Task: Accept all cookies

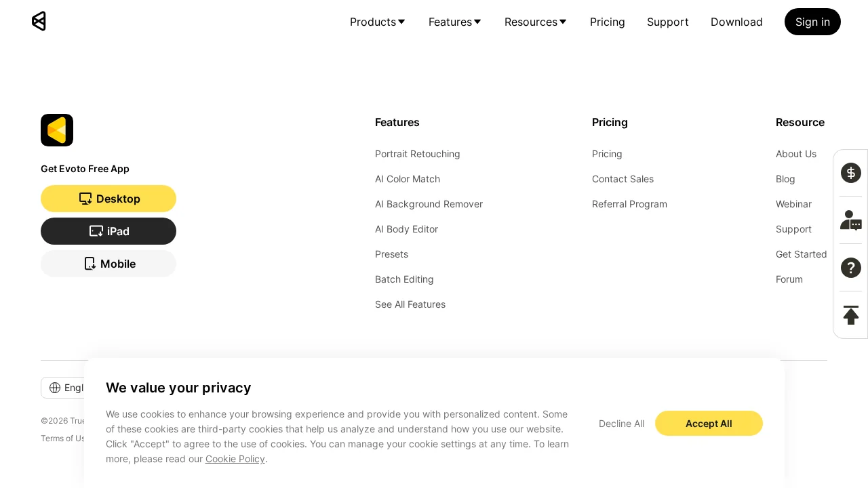Action: [x=709, y=424]
